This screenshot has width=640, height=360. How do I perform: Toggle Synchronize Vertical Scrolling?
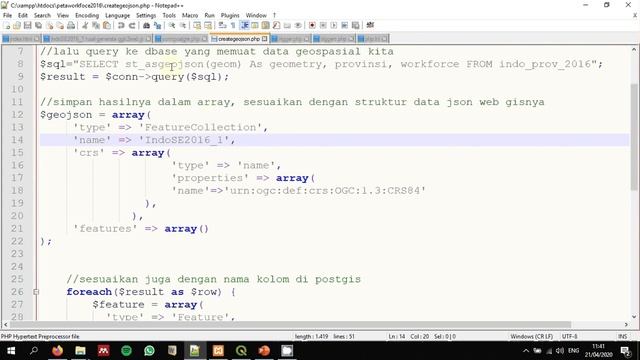coord(197,25)
